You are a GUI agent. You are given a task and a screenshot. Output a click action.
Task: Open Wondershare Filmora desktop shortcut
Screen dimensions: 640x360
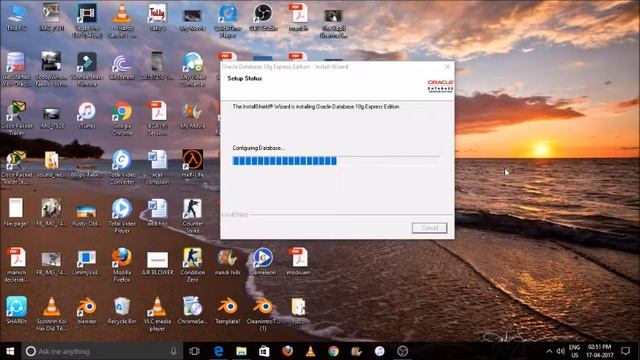(x=87, y=69)
